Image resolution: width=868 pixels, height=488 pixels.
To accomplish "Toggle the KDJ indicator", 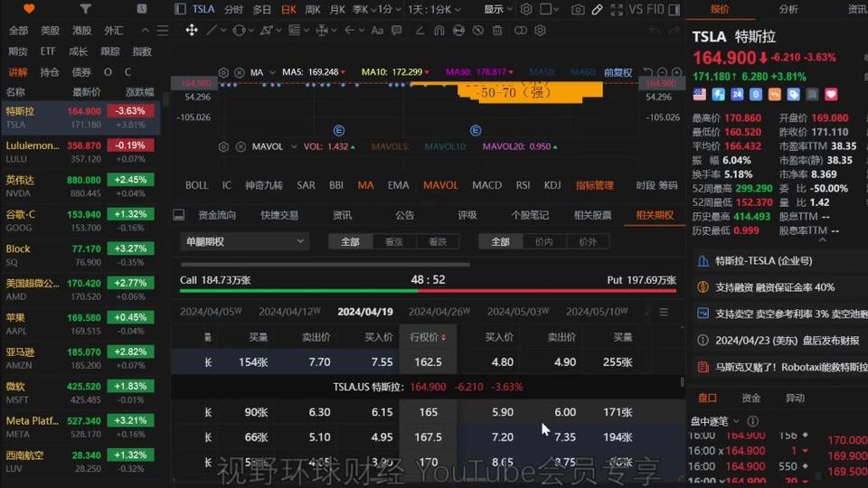I will [552, 185].
